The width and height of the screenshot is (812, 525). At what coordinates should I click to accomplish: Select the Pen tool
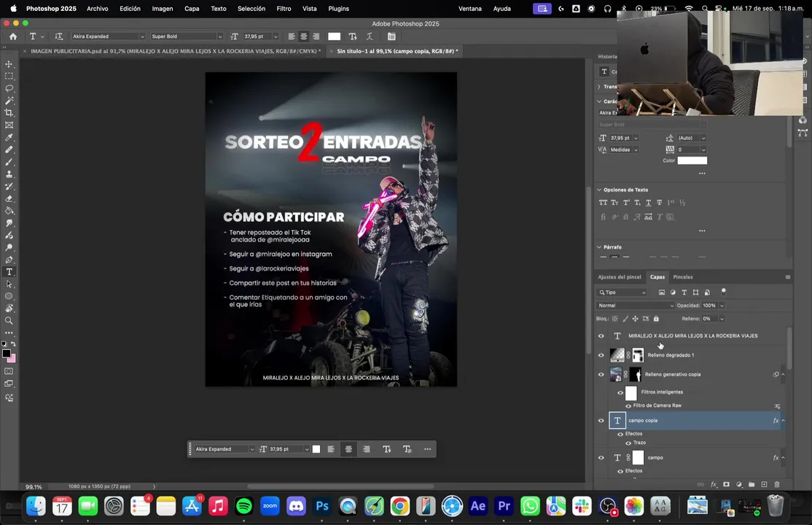tap(9, 260)
